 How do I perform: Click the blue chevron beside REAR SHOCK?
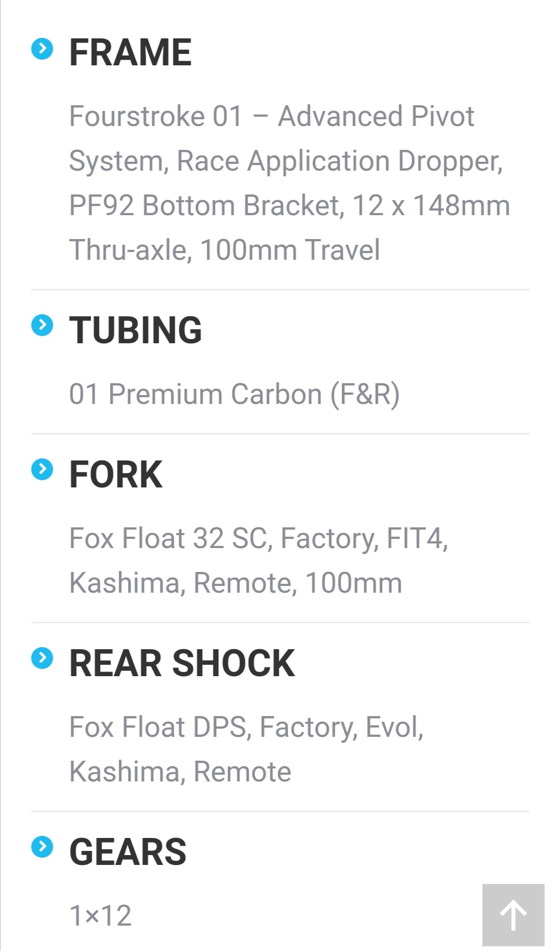coord(42,659)
